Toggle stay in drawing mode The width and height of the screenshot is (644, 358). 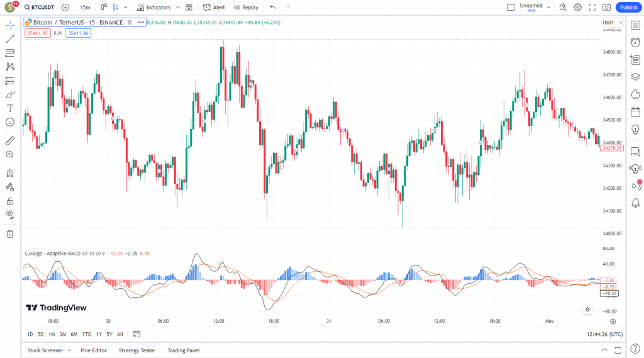10,187
